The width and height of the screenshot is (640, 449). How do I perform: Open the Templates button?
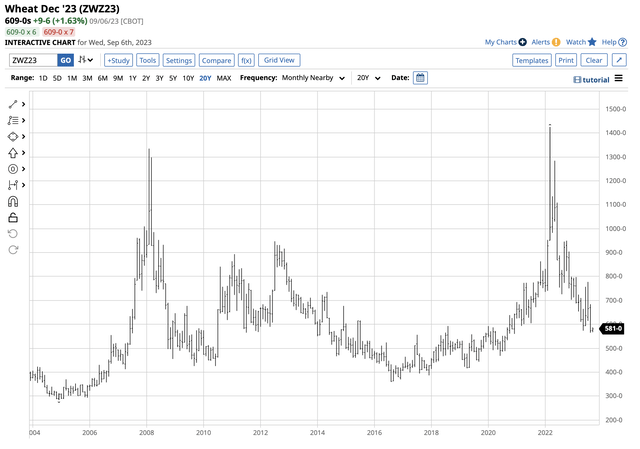pyautogui.click(x=532, y=60)
